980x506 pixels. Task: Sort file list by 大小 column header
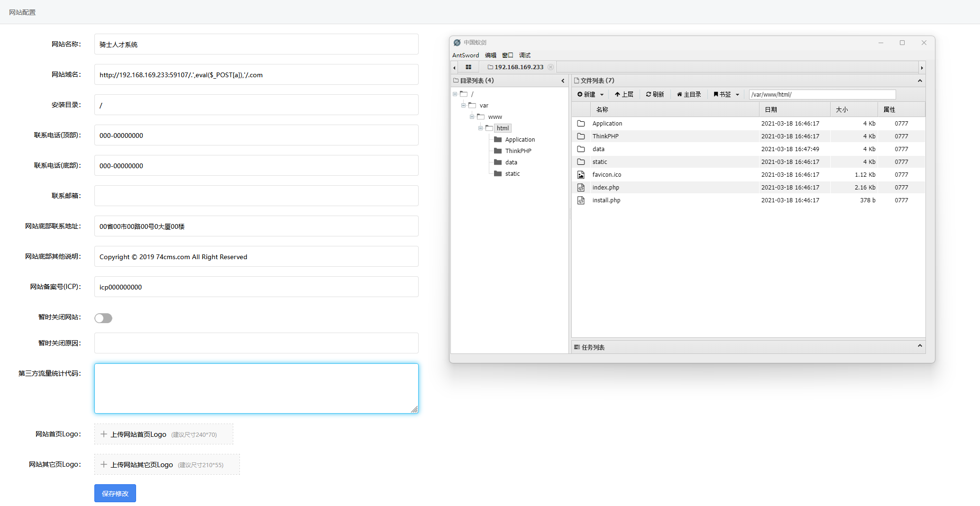(854, 109)
